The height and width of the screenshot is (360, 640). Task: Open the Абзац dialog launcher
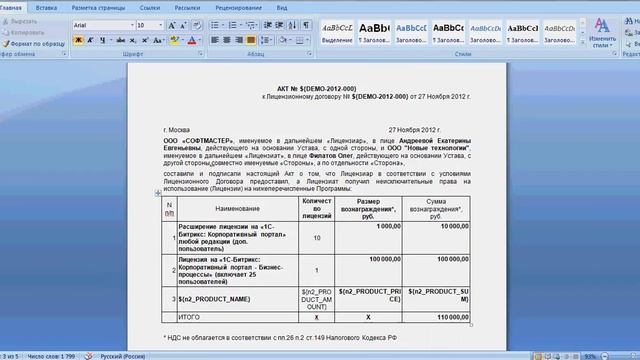click(309, 53)
